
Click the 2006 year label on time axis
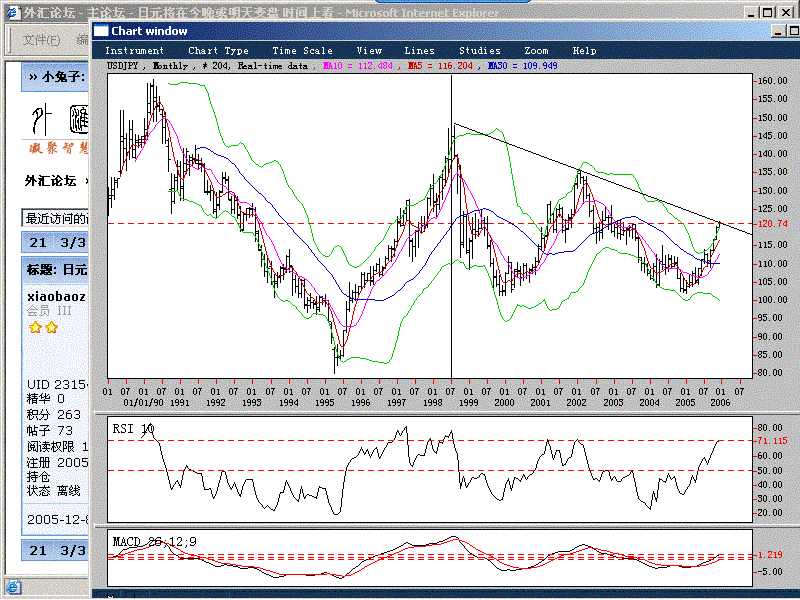coord(720,403)
